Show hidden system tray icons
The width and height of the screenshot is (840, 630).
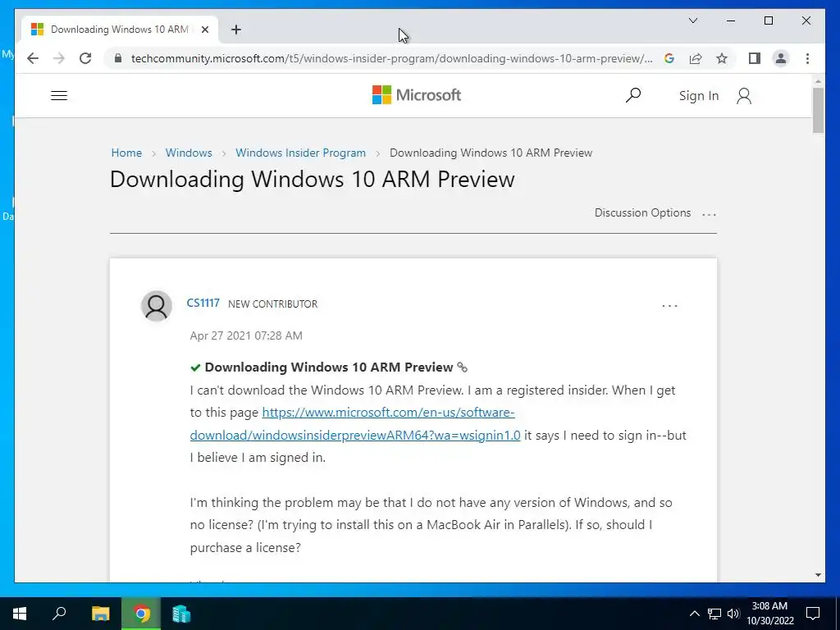pos(694,614)
